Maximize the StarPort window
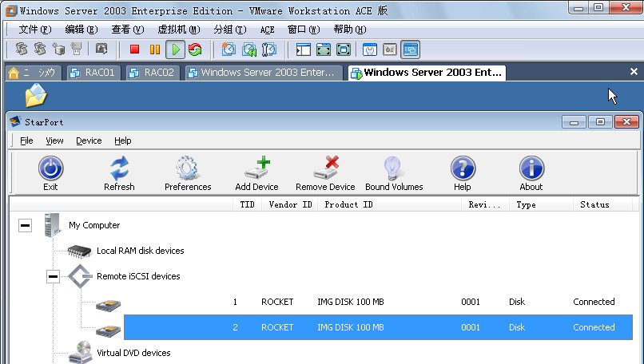Viewport: 644px width, 364px height. (600, 122)
